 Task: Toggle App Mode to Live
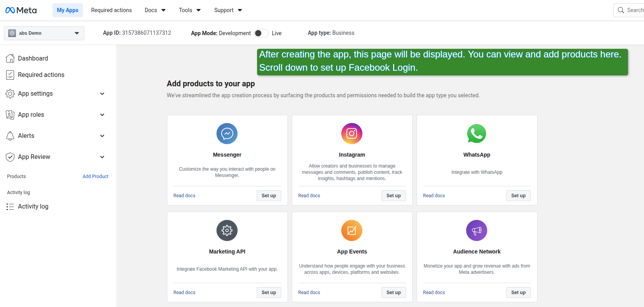(x=261, y=33)
